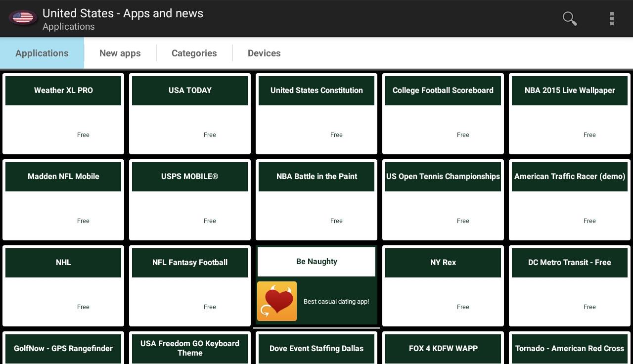Open the Categories tab

tap(194, 53)
